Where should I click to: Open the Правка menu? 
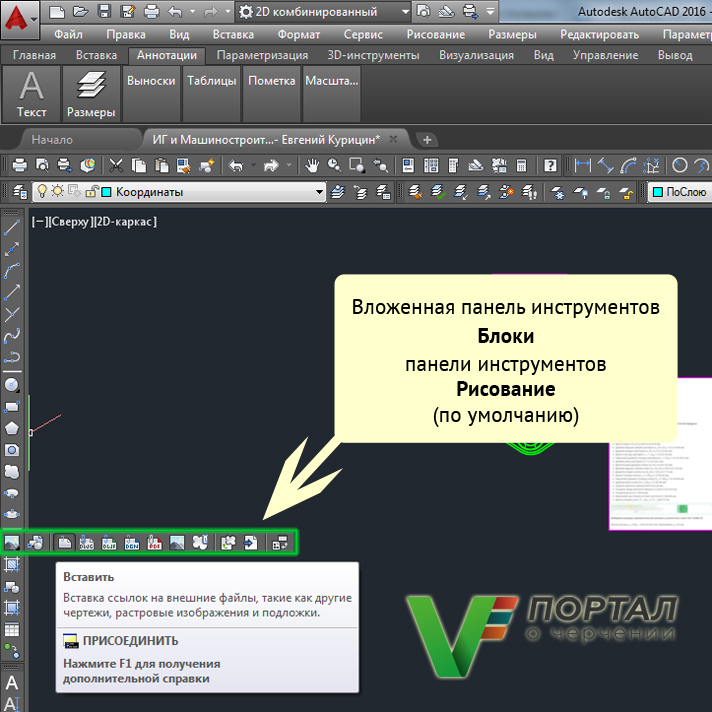pos(126,35)
